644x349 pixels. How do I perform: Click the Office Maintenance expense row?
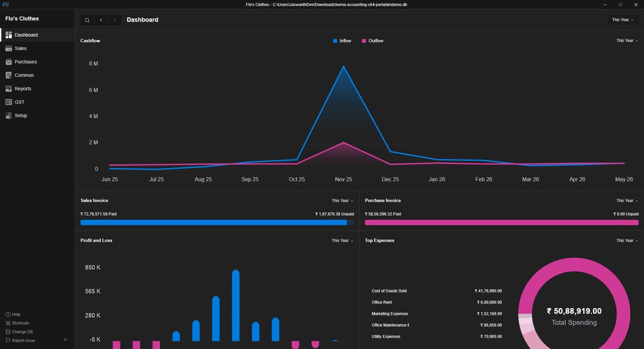pos(436,325)
